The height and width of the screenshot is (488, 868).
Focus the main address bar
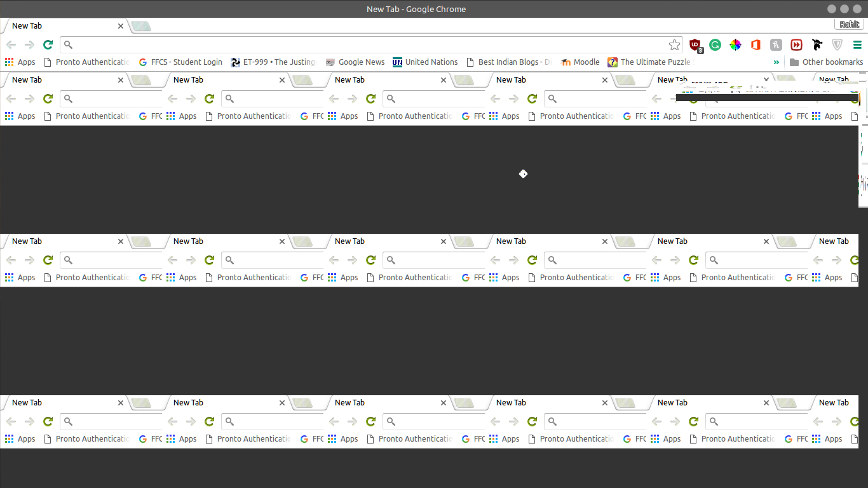[372, 44]
